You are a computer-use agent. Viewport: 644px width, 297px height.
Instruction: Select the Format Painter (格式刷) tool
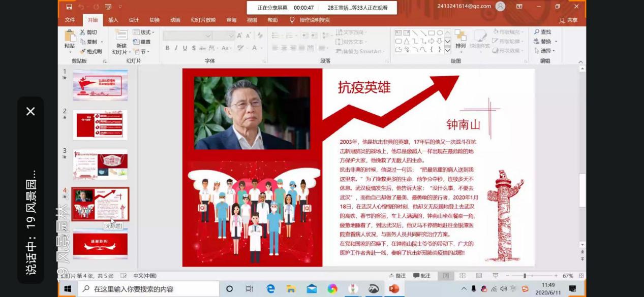click(83, 51)
